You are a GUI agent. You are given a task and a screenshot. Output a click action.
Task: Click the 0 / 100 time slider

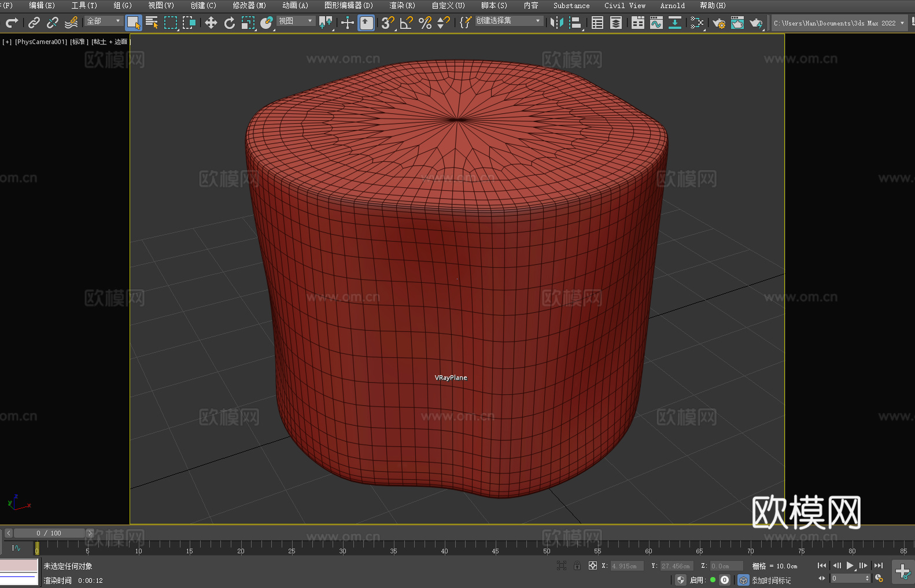point(49,533)
